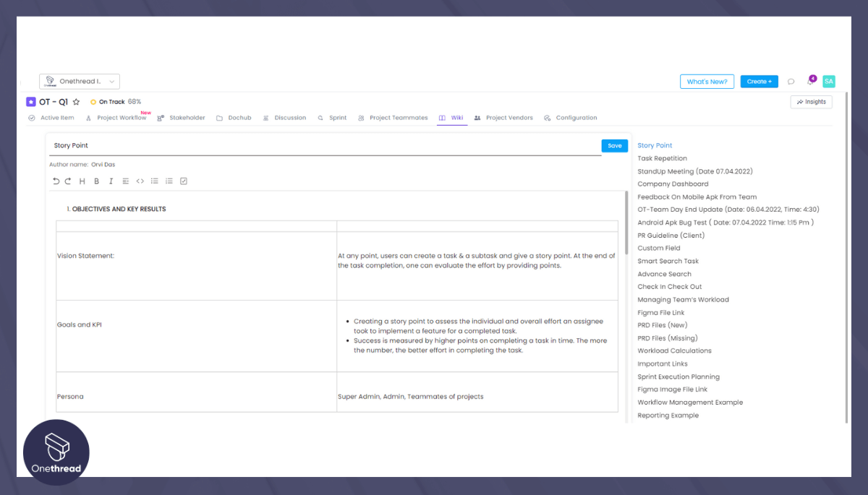Open the Create + menu

pos(759,81)
